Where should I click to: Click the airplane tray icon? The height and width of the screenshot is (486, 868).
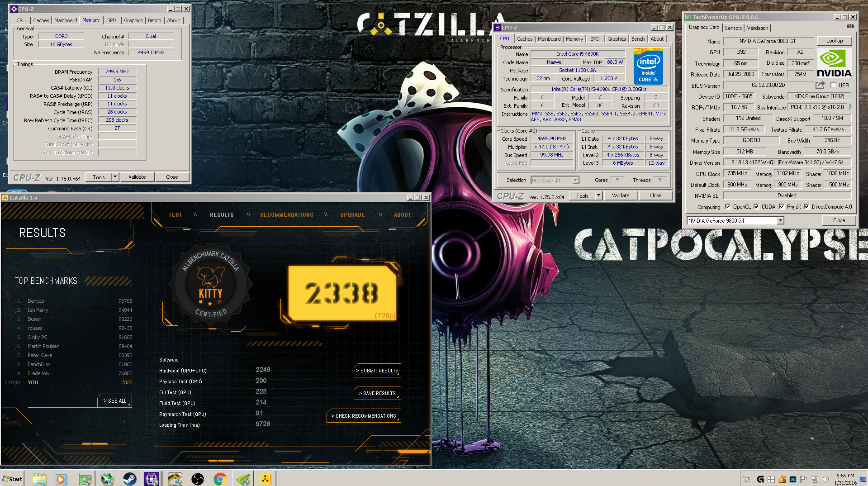747,479
